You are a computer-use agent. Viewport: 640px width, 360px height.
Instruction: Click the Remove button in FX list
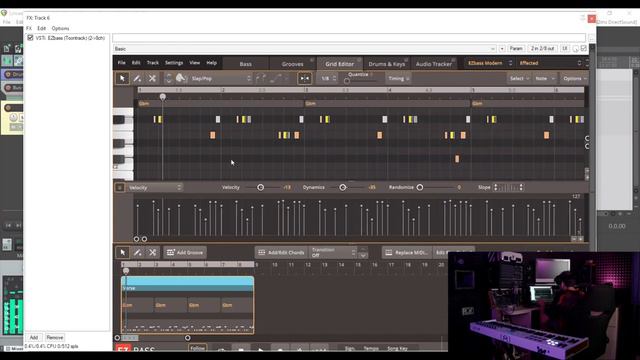[55, 338]
